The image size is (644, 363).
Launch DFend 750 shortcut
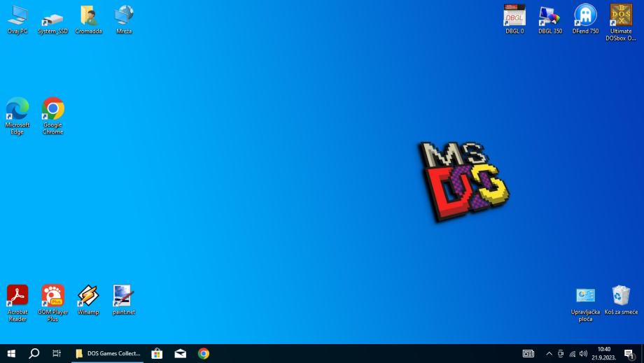coord(585,20)
